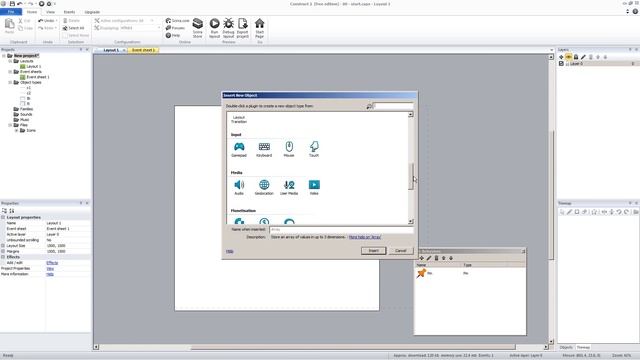Select the Video plugin icon
The height and width of the screenshot is (360, 640).
coord(314,185)
